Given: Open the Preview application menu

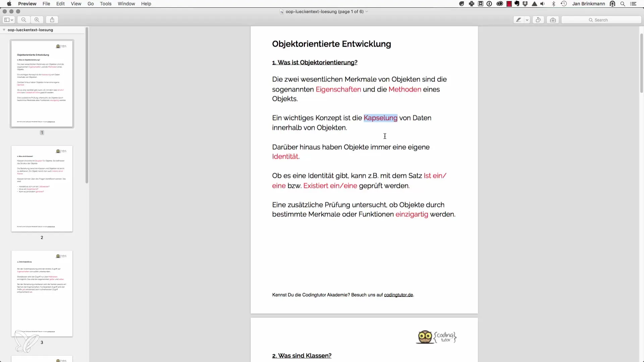Looking at the screenshot, I should [x=27, y=4].
